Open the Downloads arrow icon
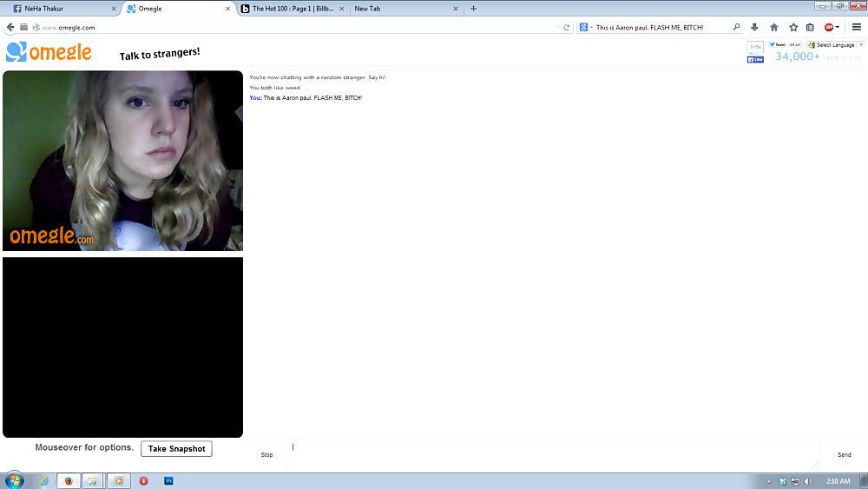This screenshot has height=489, width=868. [x=754, y=27]
